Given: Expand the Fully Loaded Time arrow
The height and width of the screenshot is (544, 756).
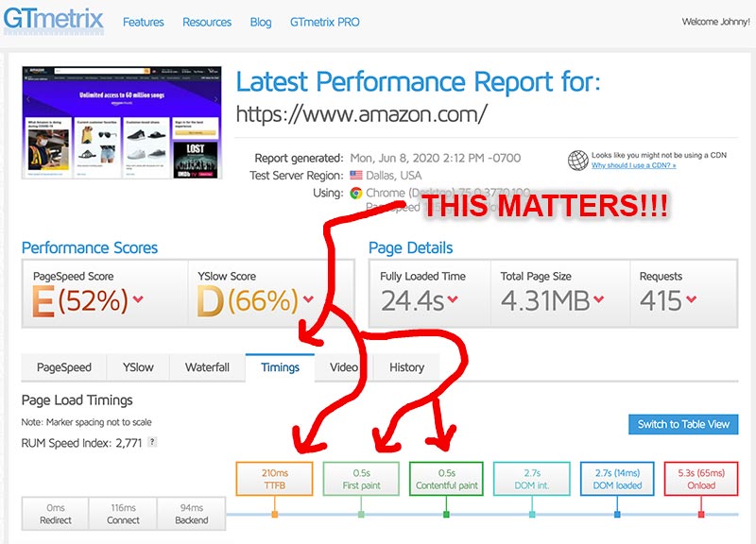Looking at the screenshot, I should pos(453,300).
